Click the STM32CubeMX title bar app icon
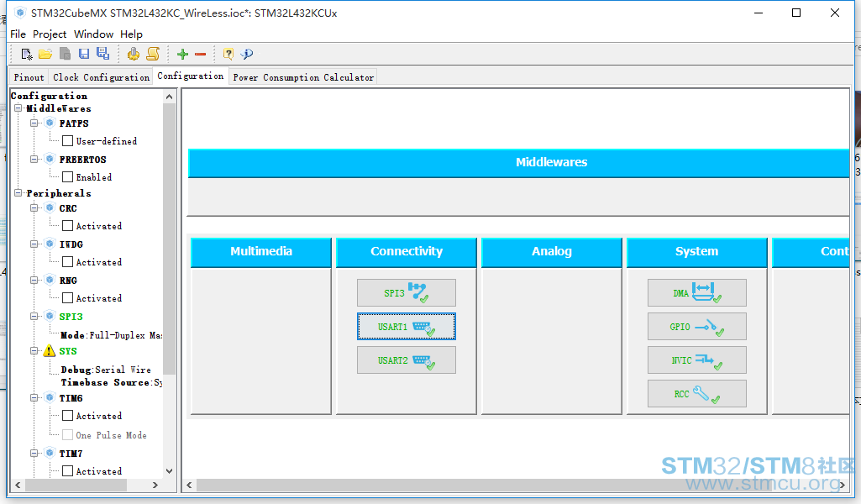This screenshot has height=504, width=861. (x=20, y=13)
